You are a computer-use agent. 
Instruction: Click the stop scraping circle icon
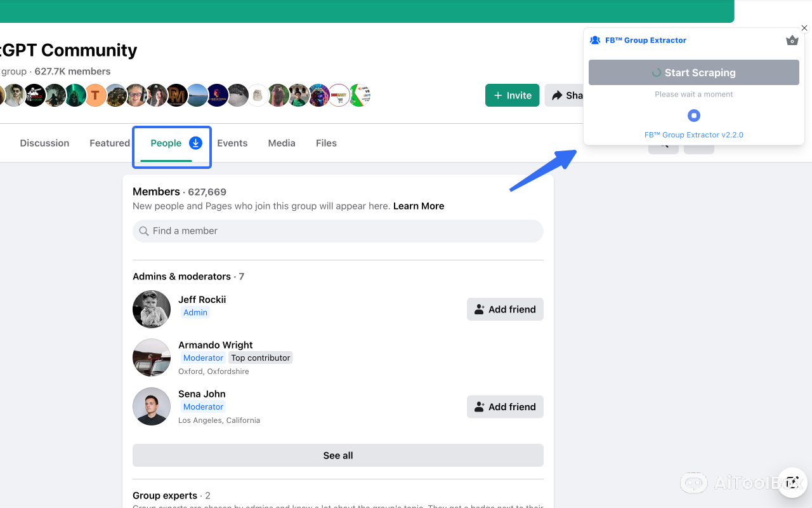(693, 116)
